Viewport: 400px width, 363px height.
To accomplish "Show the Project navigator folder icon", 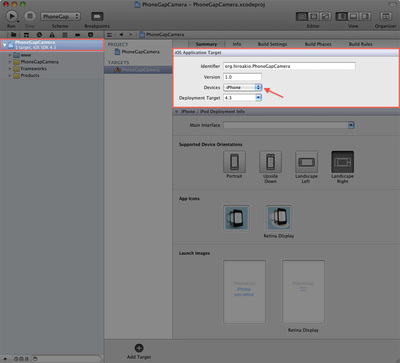I will point(13,34).
